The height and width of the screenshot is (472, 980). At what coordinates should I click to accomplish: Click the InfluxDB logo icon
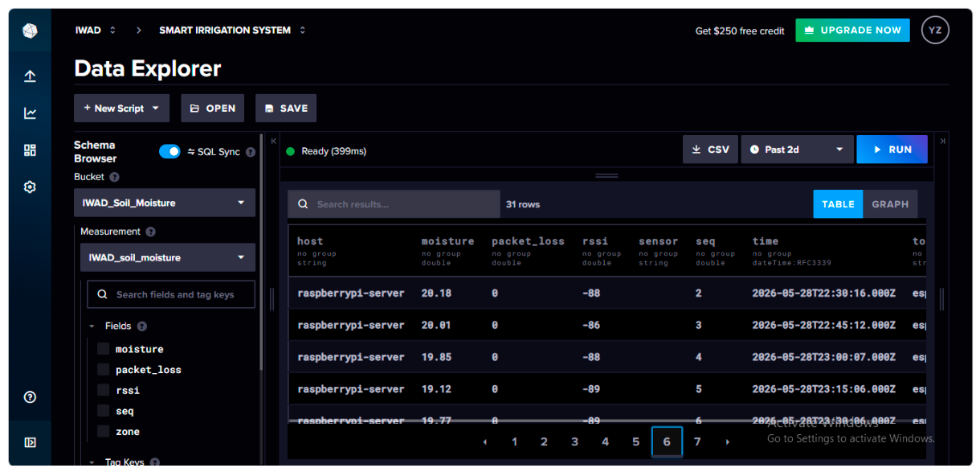click(x=30, y=31)
